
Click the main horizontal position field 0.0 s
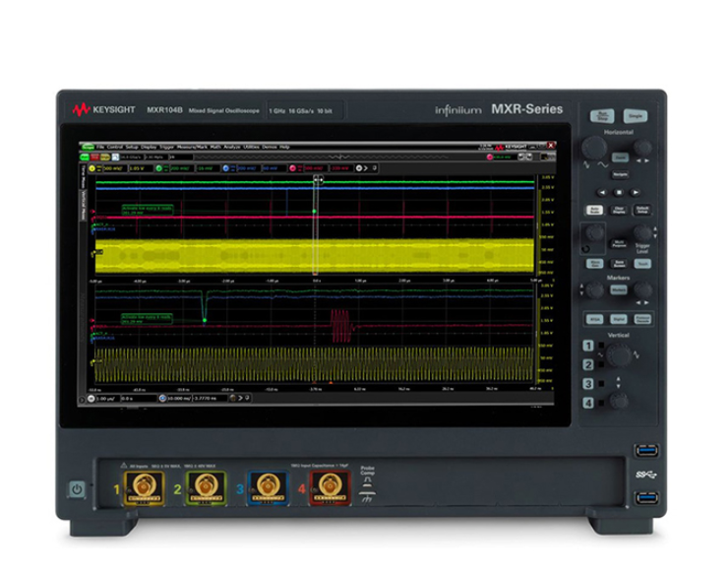(x=139, y=399)
